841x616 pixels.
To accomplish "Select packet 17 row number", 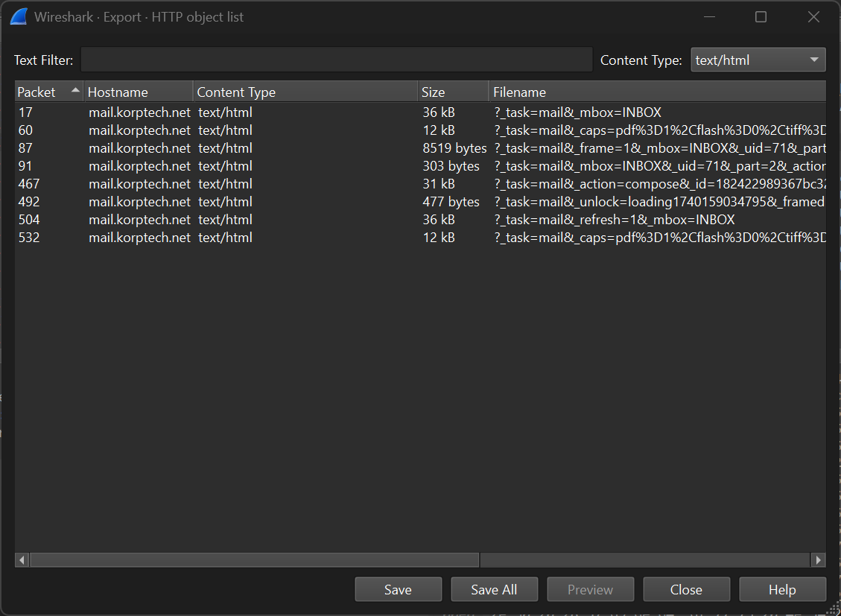I will (x=25, y=112).
